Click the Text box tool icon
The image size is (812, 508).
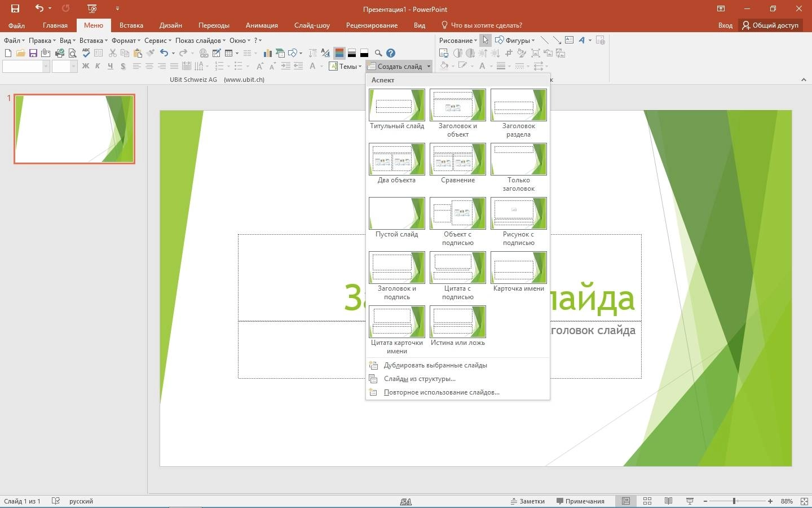[x=570, y=40]
